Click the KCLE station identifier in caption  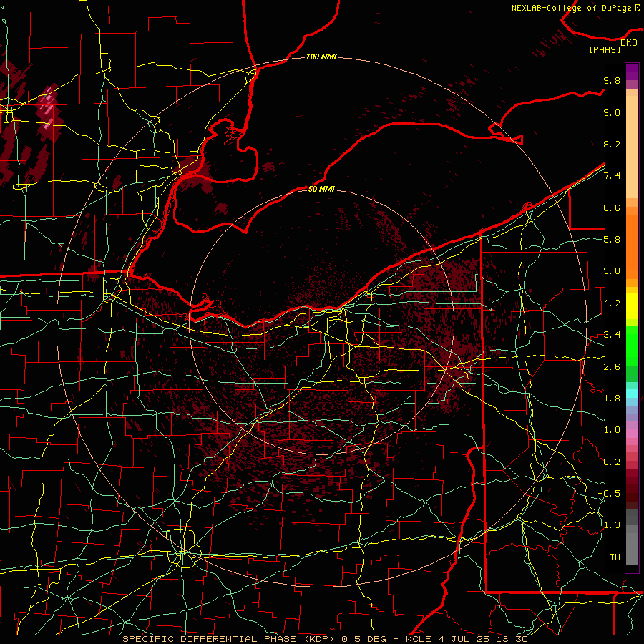pos(418,639)
